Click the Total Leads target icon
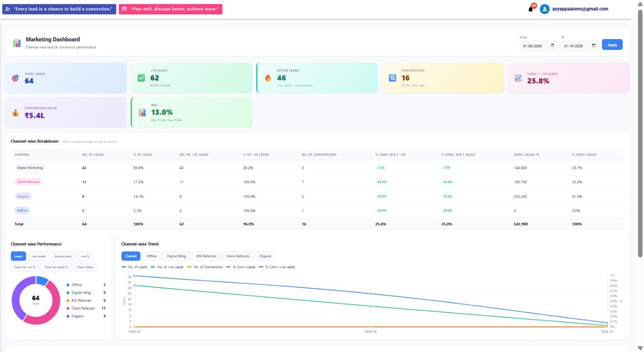 pos(15,78)
